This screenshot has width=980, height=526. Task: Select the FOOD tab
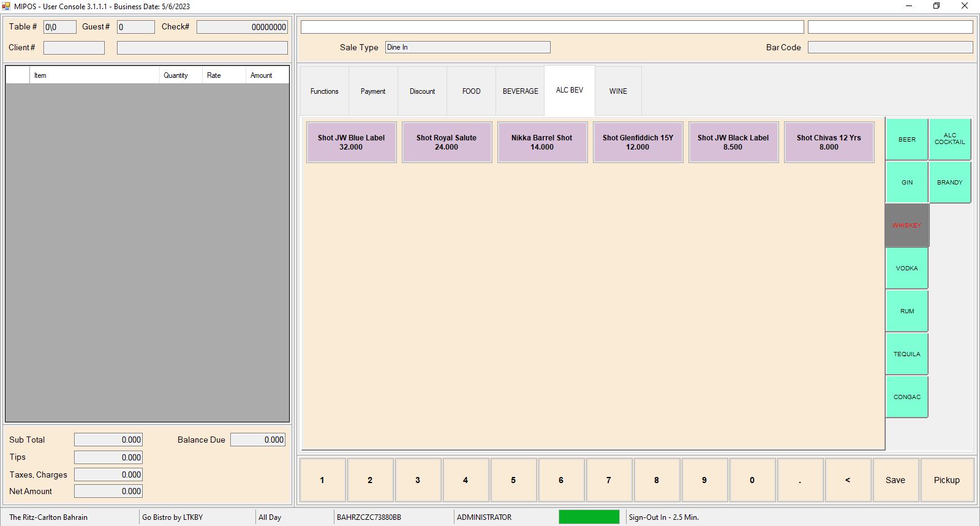tap(471, 91)
